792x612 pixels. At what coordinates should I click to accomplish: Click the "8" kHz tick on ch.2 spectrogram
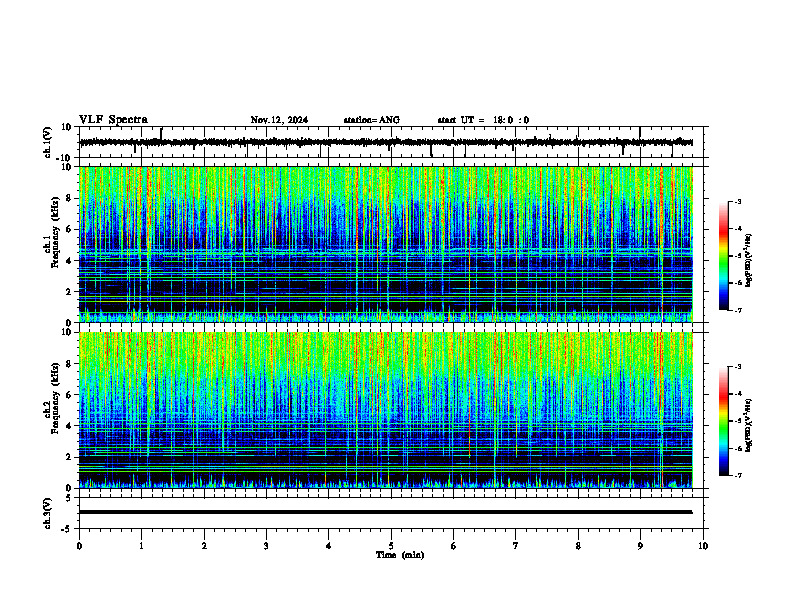point(69,364)
